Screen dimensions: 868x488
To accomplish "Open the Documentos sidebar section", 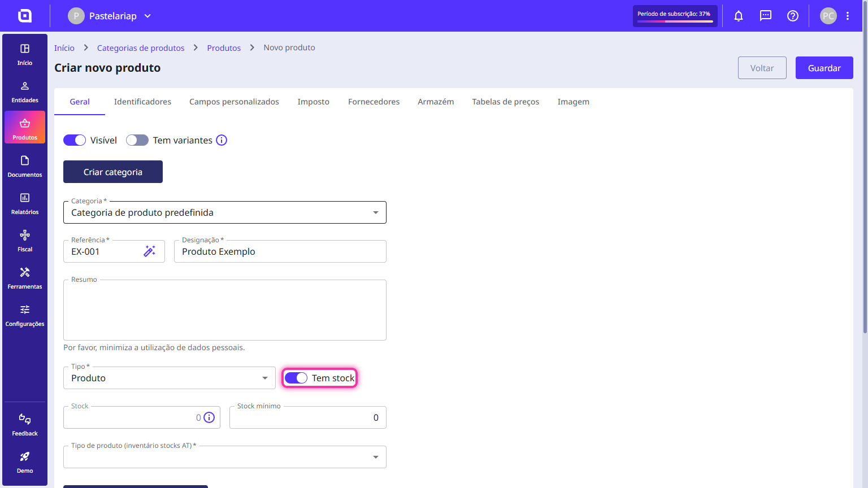I will pos(25,166).
